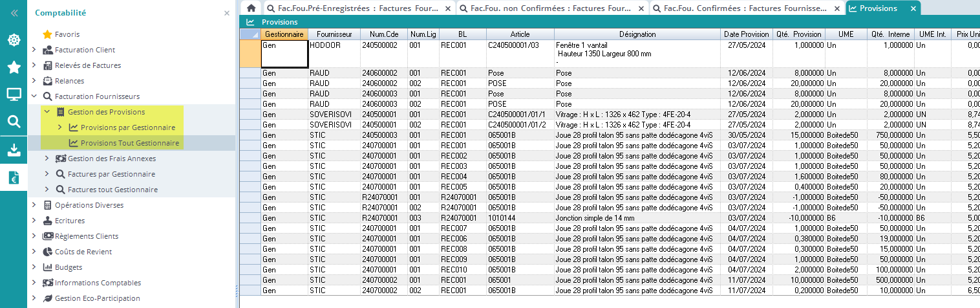The width and height of the screenshot is (980, 308).
Task: Open search with the magnifier sidebar icon
Action: click(x=14, y=122)
